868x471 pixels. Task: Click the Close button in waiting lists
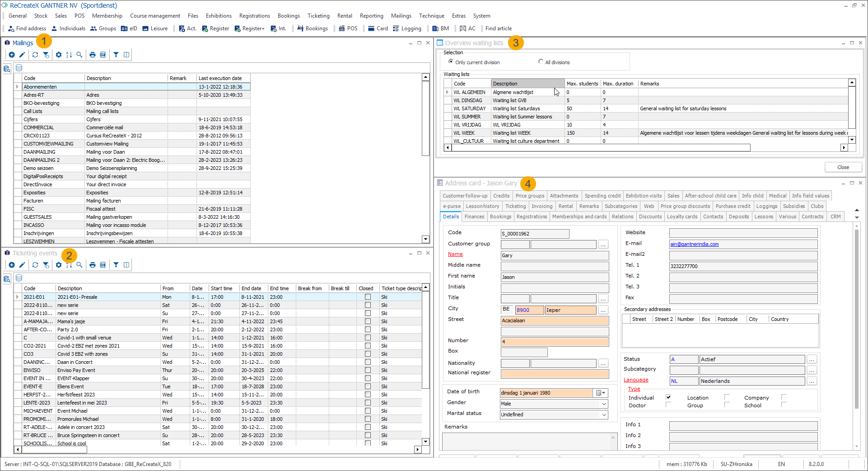(x=843, y=167)
